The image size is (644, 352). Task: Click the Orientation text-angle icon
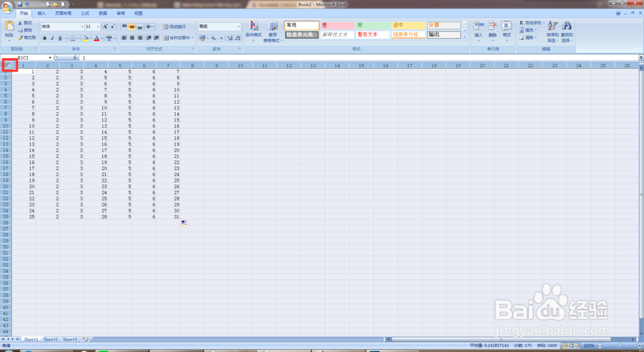[149, 26]
